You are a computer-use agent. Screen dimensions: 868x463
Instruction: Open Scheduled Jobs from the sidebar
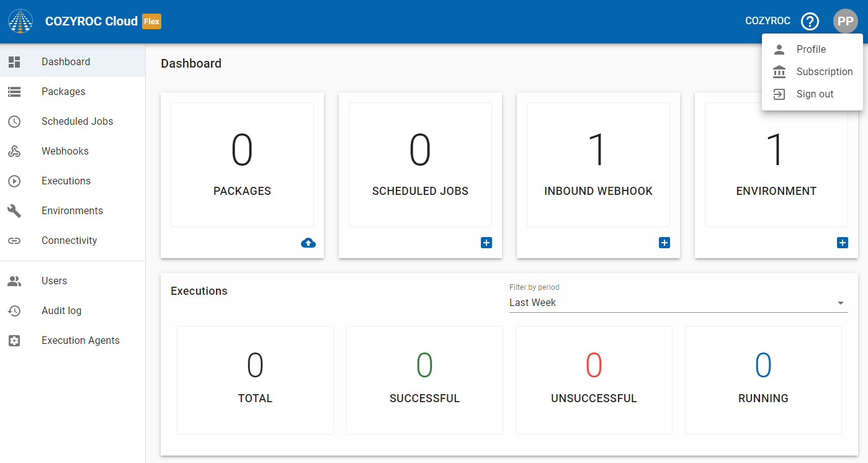click(77, 122)
